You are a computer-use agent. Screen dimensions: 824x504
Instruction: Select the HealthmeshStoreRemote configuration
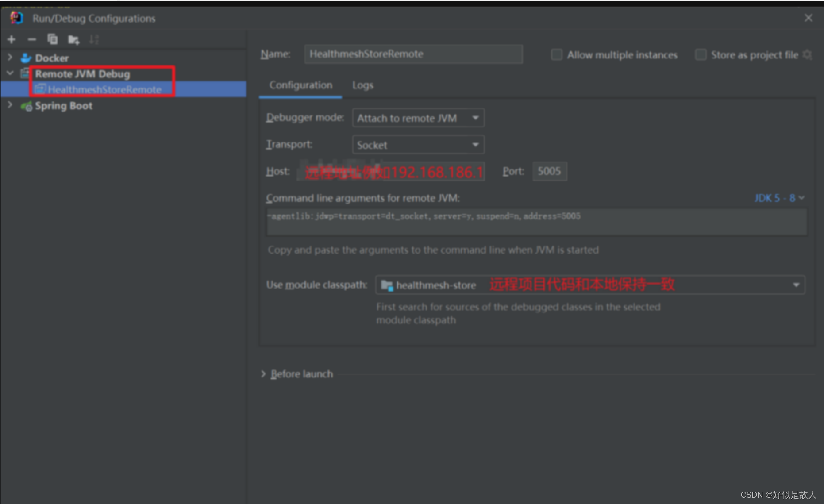(105, 89)
